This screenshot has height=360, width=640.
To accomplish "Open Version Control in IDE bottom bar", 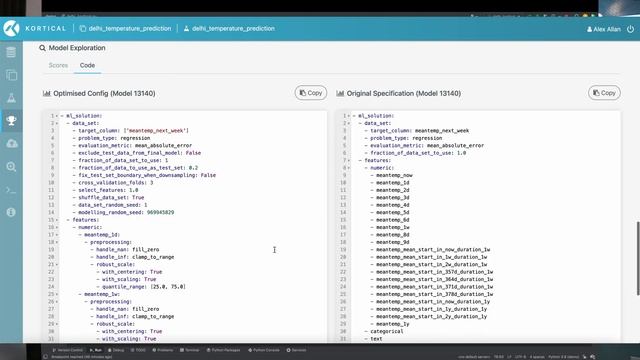I will (68, 350).
